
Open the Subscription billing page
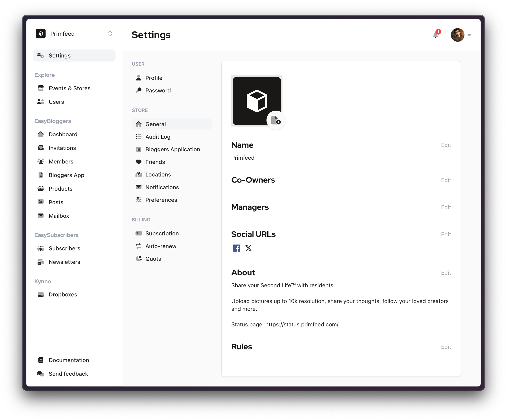(172, 234)
